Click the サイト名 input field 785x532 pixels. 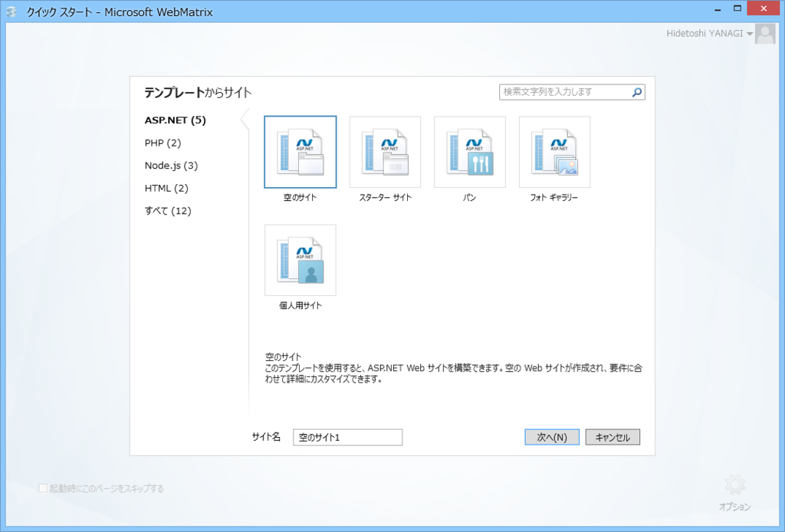tap(347, 437)
